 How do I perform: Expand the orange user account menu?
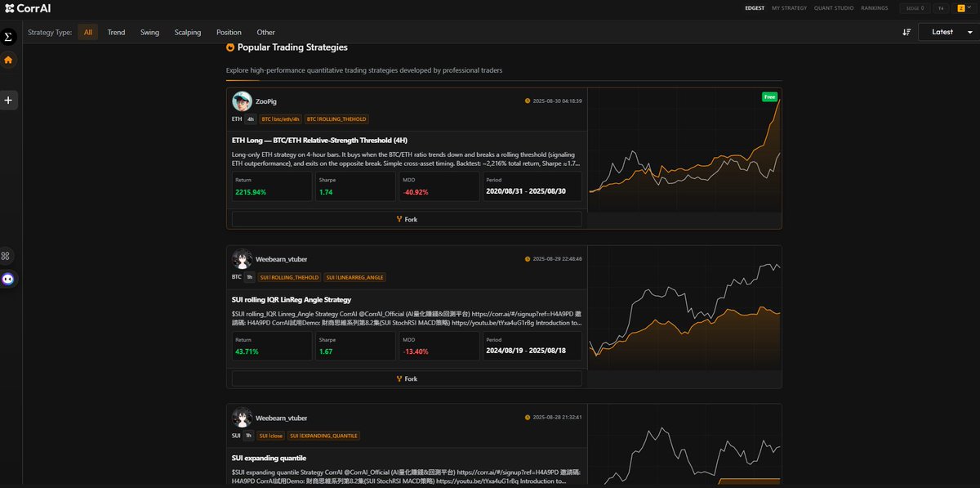click(964, 8)
